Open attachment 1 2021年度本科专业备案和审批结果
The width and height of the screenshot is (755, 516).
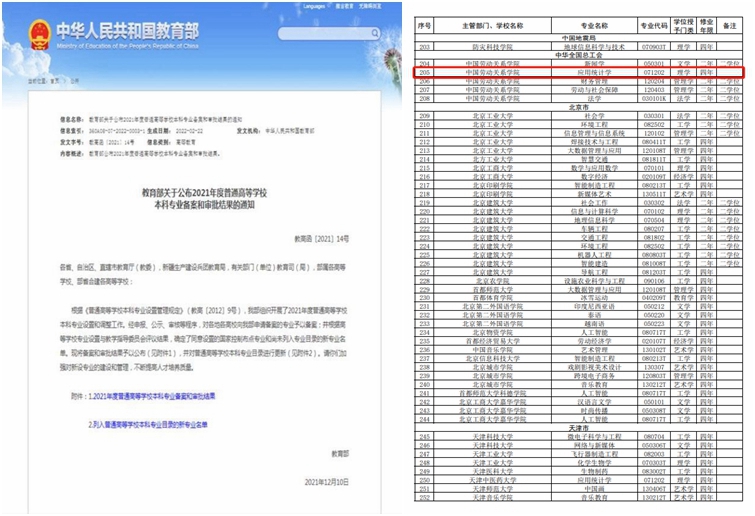click(152, 396)
